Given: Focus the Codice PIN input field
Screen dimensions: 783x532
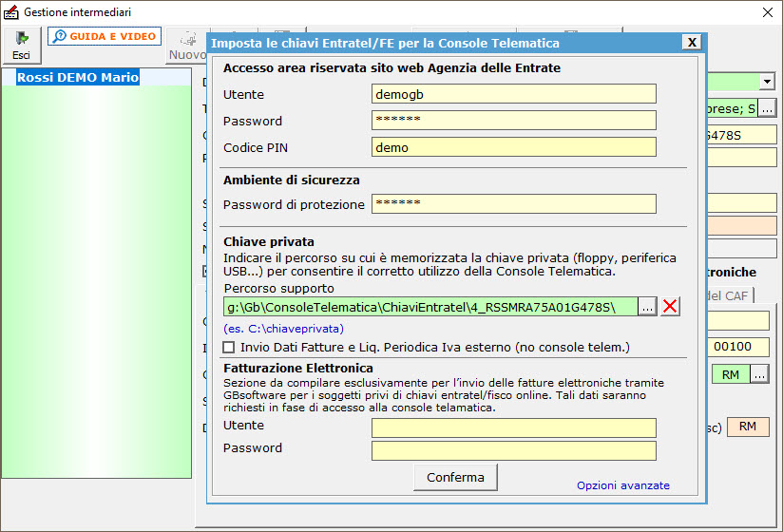Looking at the screenshot, I should 513,147.
